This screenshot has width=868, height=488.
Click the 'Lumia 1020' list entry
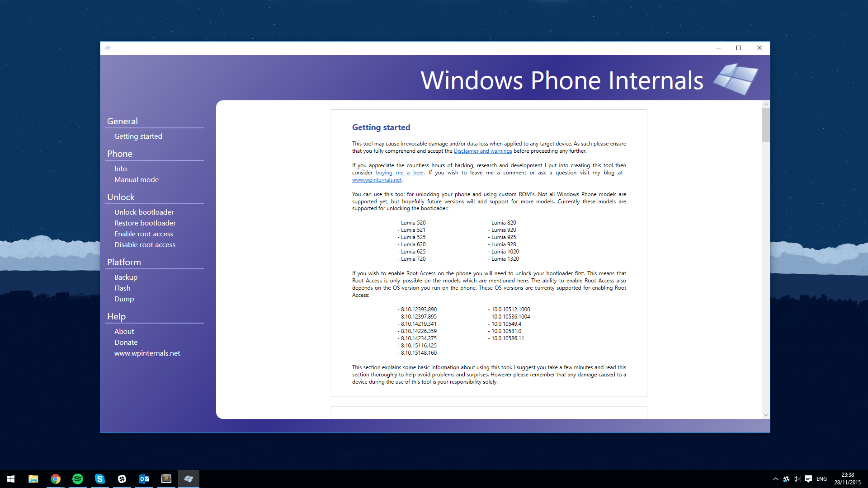tap(504, 252)
